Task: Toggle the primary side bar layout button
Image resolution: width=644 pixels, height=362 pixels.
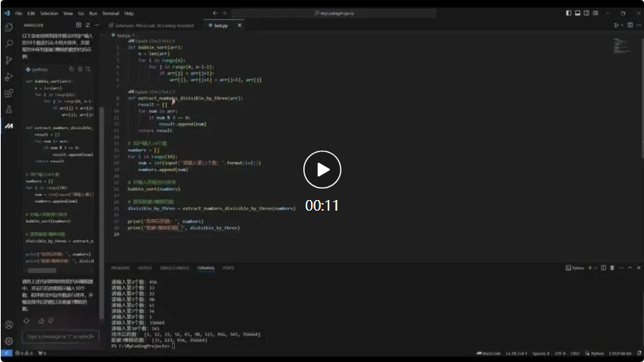Action: 569,13
